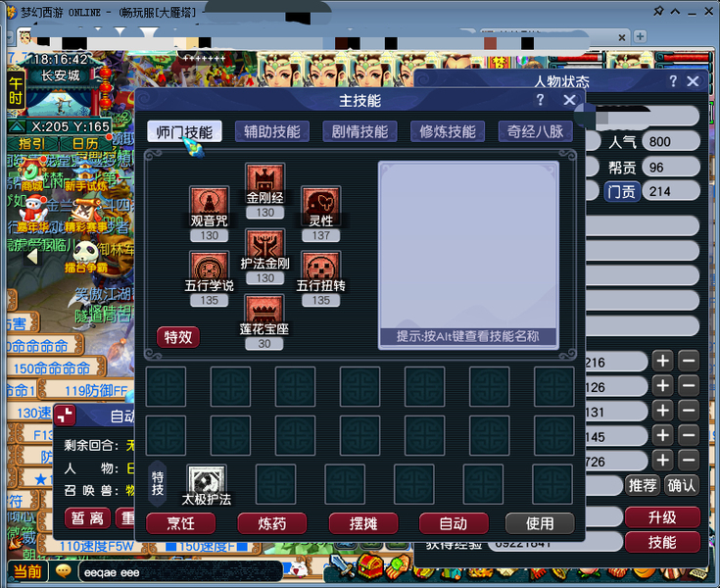The width and height of the screenshot is (720, 588).
Task: Click the 炼药 alchemy button
Action: pyautogui.click(x=272, y=523)
